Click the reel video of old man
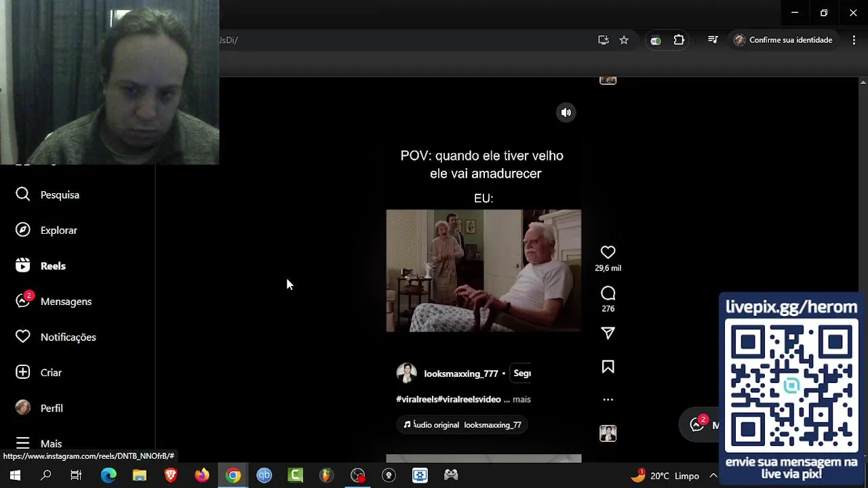The image size is (868, 488). pos(484,270)
